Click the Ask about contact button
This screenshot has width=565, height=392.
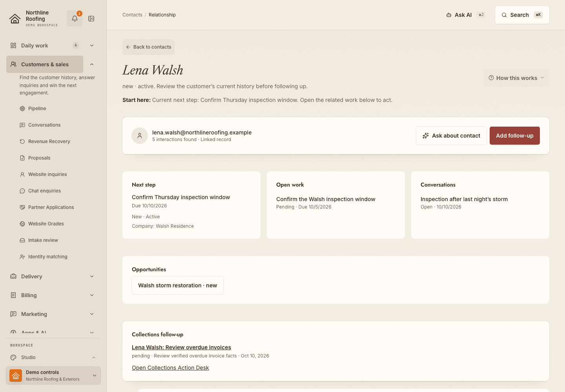tap(451, 136)
